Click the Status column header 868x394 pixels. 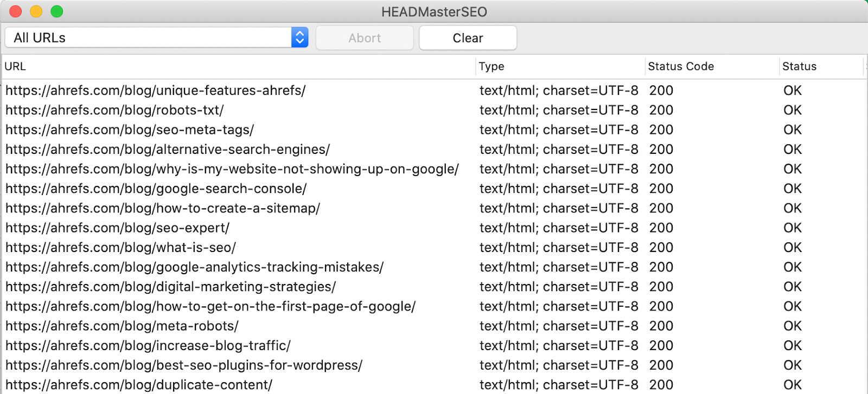pos(799,66)
